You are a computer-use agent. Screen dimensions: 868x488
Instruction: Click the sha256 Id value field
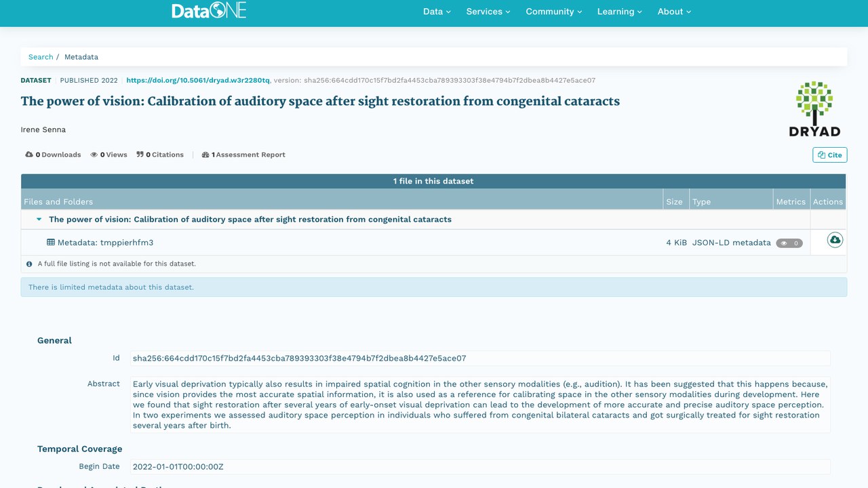(x=480, y=358)
